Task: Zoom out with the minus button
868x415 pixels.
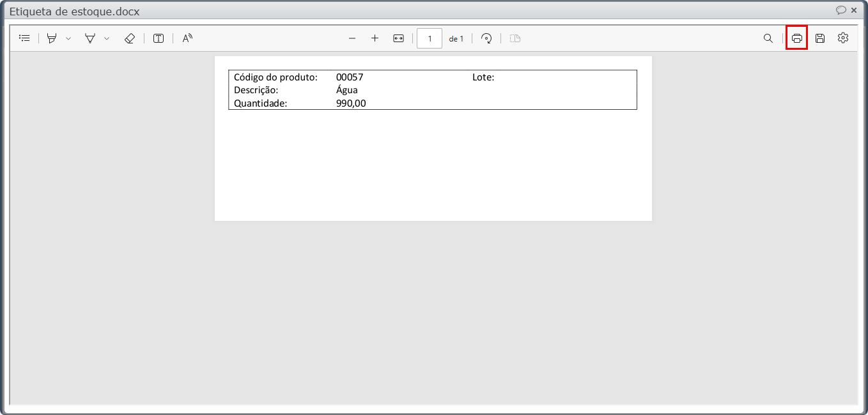Action: pos(352,38)
